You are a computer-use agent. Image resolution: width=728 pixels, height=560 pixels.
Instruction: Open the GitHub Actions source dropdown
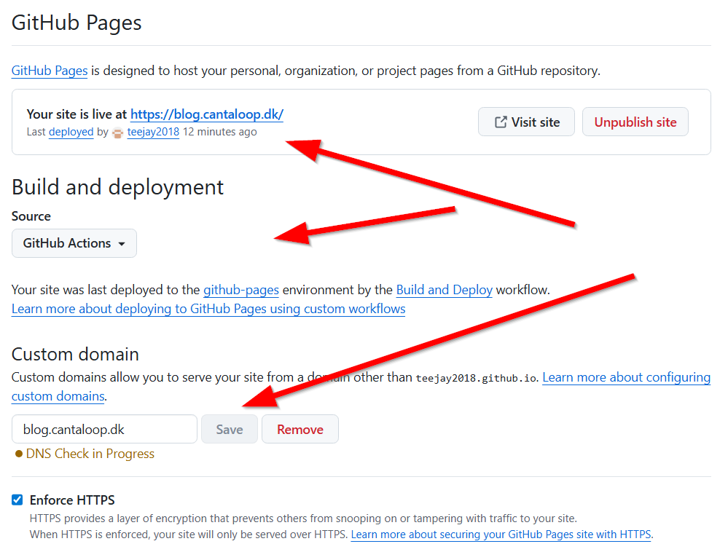pyautogui.click(x=74, y=243)
